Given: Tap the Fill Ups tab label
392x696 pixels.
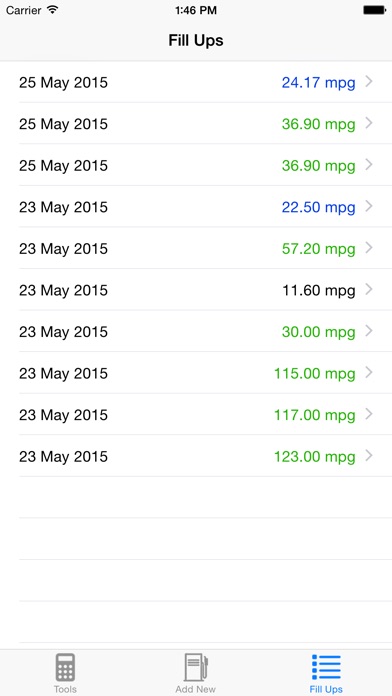Looking at the screenshot, I should click(x=326, y=689).
